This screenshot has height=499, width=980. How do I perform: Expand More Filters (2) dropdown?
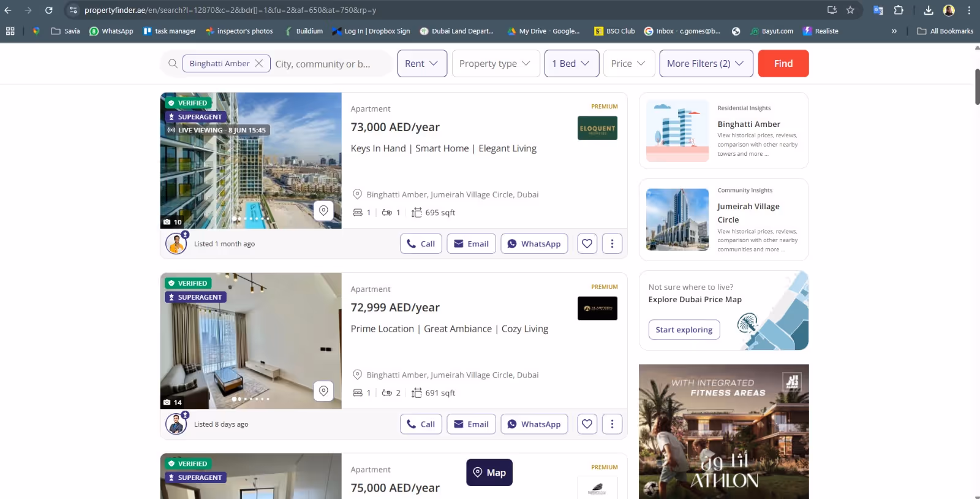tap(706, 63)
